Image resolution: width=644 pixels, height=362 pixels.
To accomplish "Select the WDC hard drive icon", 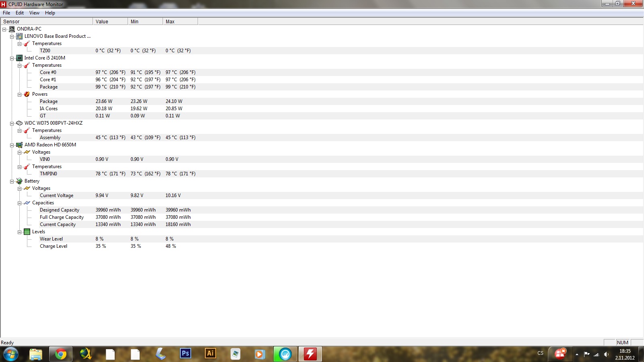I will (19, 123).
